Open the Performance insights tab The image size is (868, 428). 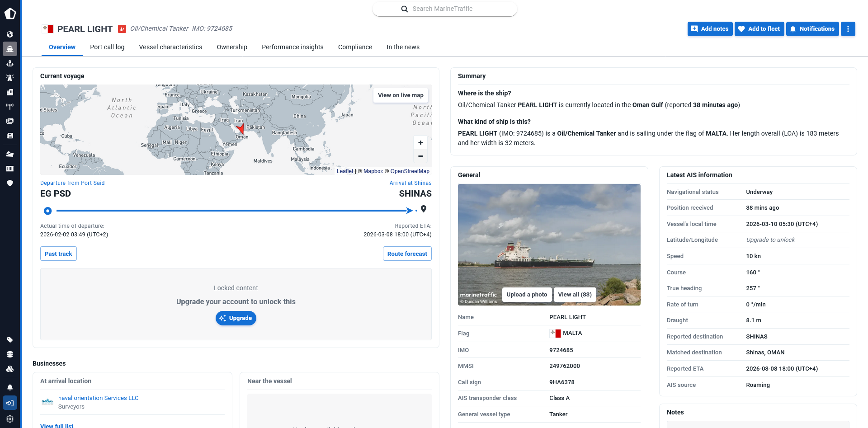292,47
